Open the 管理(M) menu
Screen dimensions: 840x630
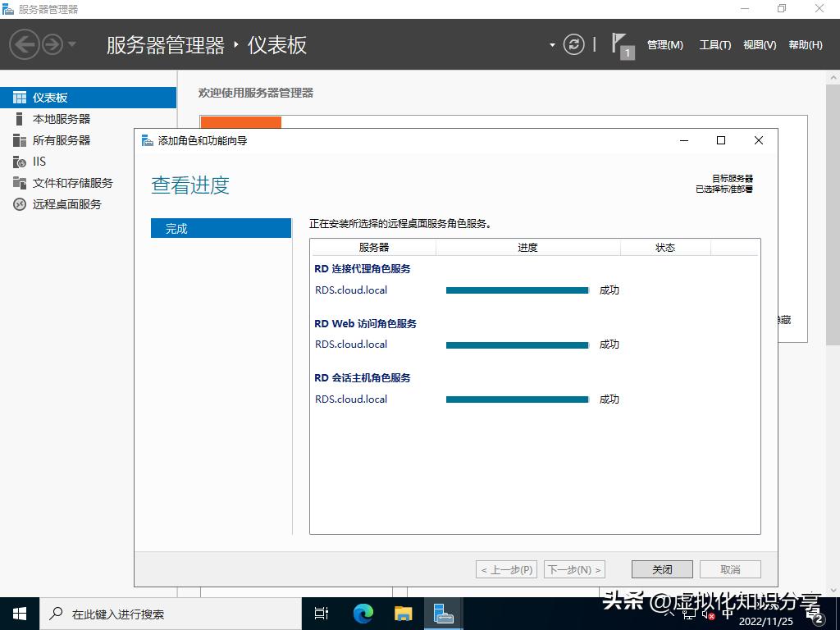point(664,45)
